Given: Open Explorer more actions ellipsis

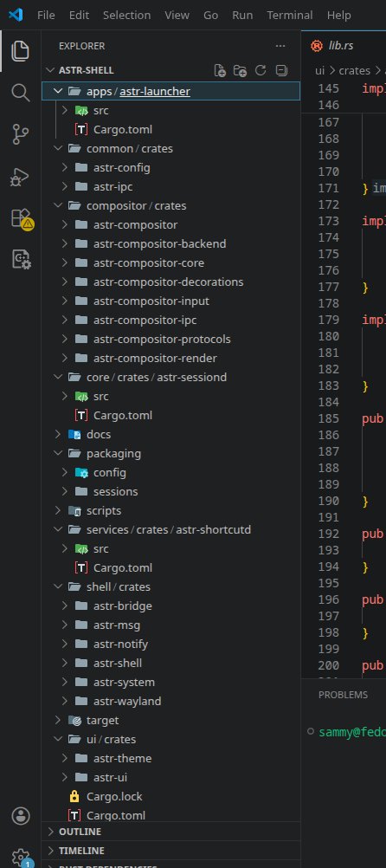Looking at the screenshot, I should [280, 46].
